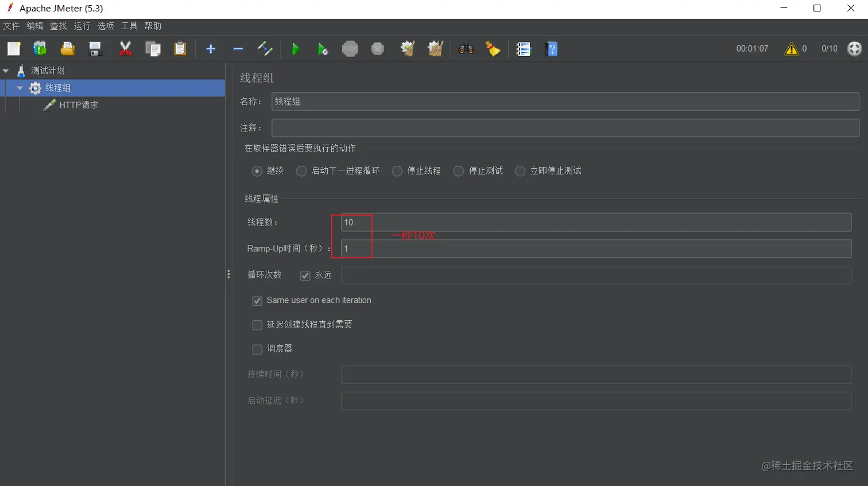The image size is (868, 486).
Task: Click the 启动延迟（秒） field
Action: pyautogui.click(x=596, y=401)
